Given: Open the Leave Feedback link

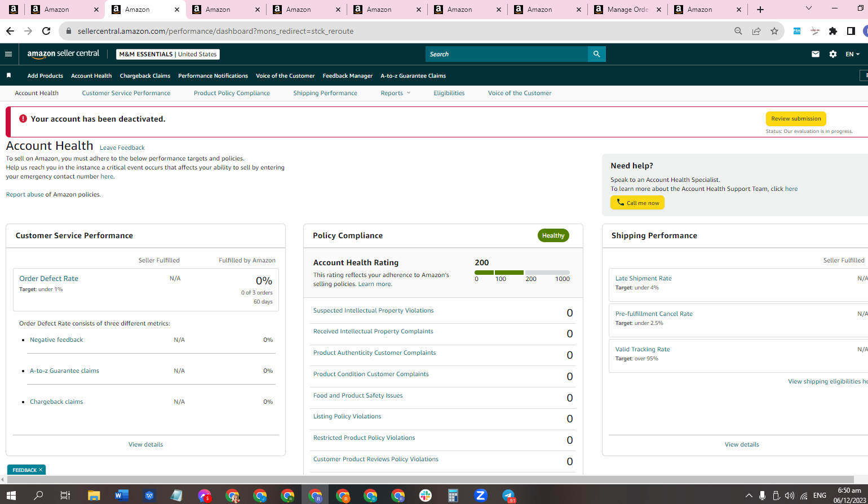Looking at the screenshot, I should (122, 148).
